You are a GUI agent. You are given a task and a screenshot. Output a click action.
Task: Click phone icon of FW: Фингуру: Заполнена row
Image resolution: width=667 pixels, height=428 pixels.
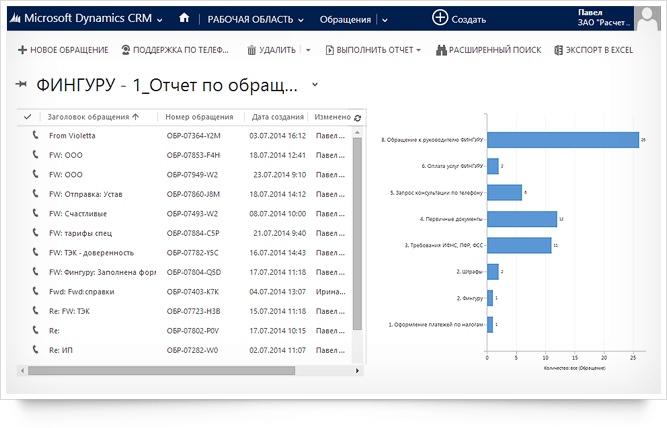[36, 271]
